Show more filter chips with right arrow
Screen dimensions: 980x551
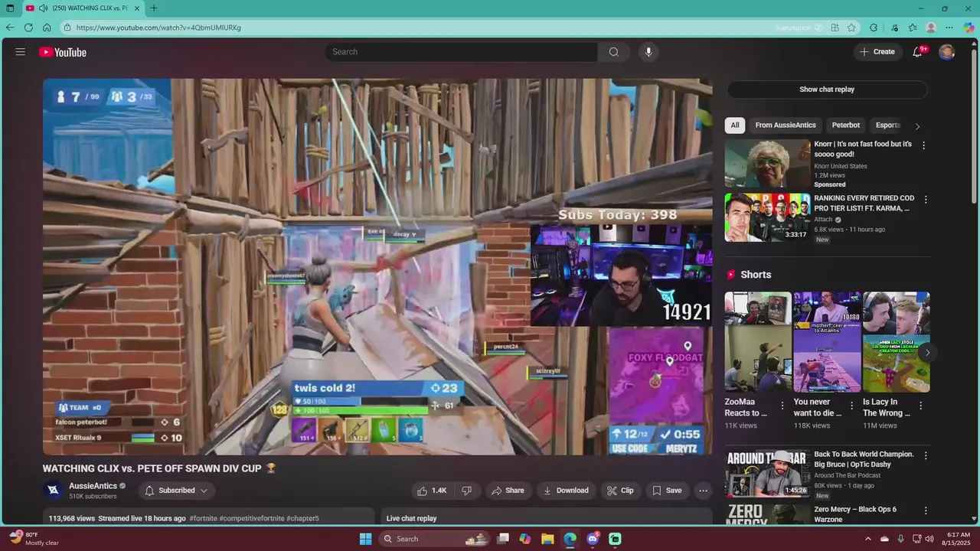[x=917, y=126]
